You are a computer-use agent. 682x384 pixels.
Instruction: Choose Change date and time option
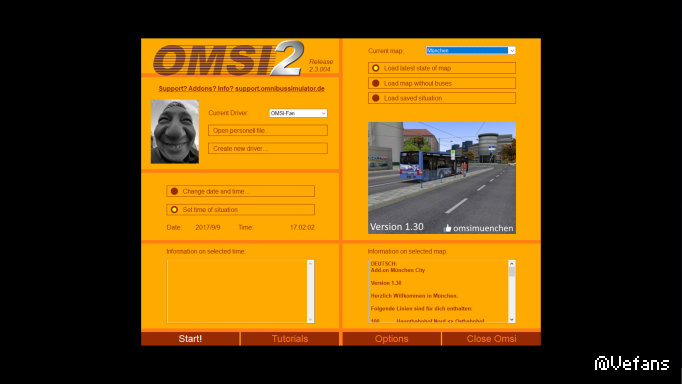point(241,191)
